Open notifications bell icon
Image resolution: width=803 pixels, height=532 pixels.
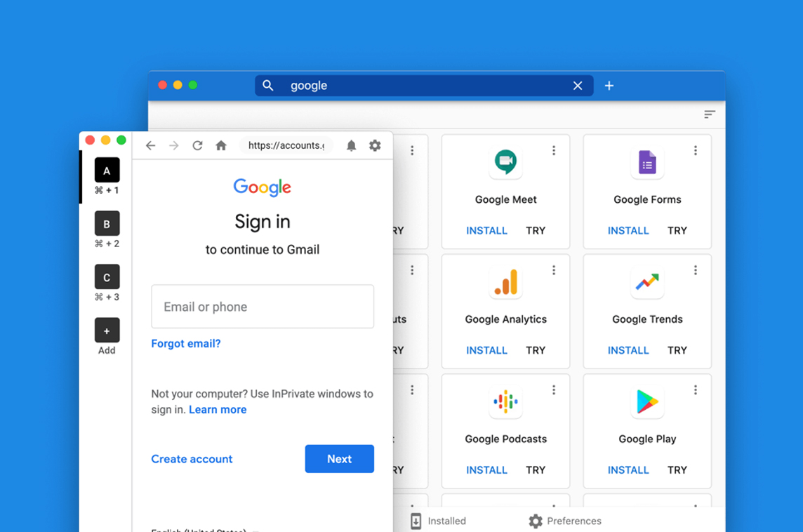click(351, 145)
